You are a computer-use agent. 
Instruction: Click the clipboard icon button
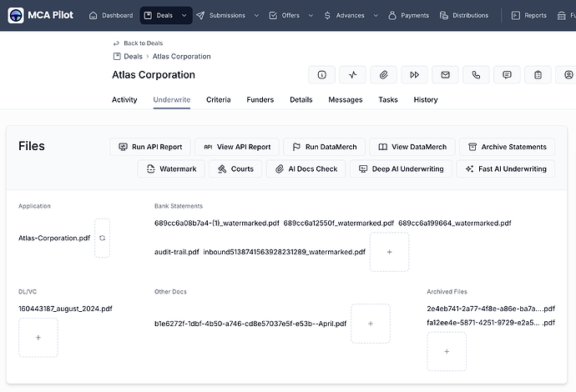538,74
